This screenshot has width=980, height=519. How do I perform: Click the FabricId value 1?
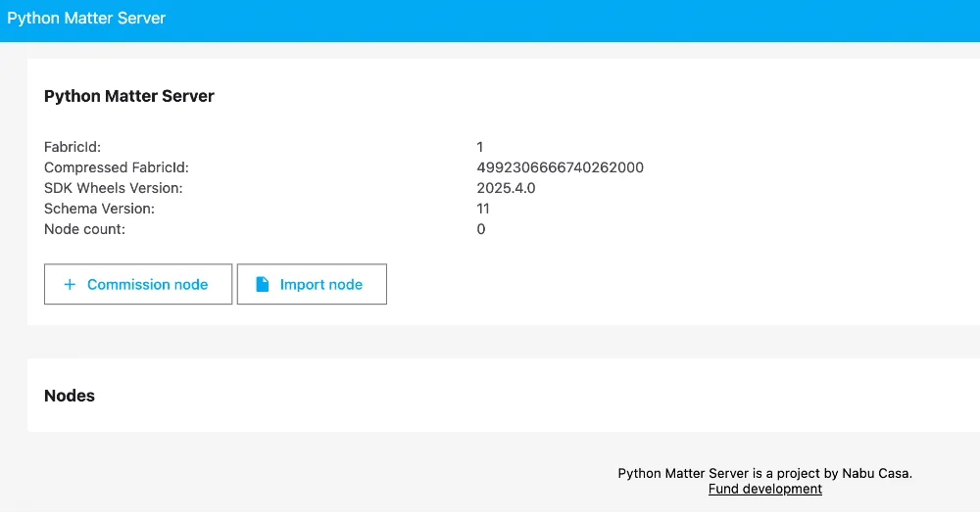(480, 147)
